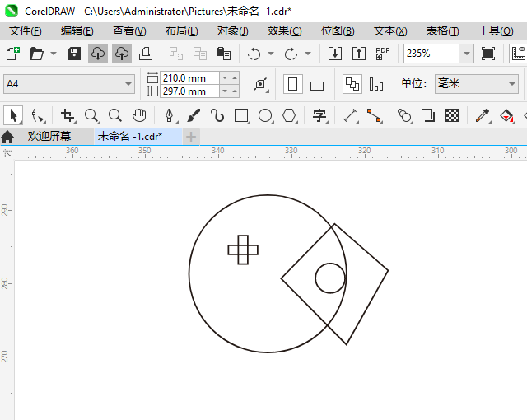527x420 pixels.
Task: Open the 编辑(E) menu
Action: (77, 31)
